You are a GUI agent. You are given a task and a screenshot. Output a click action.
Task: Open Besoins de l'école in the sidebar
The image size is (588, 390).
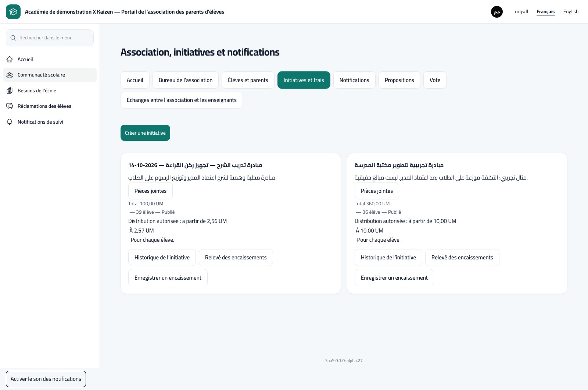[50, 91]
